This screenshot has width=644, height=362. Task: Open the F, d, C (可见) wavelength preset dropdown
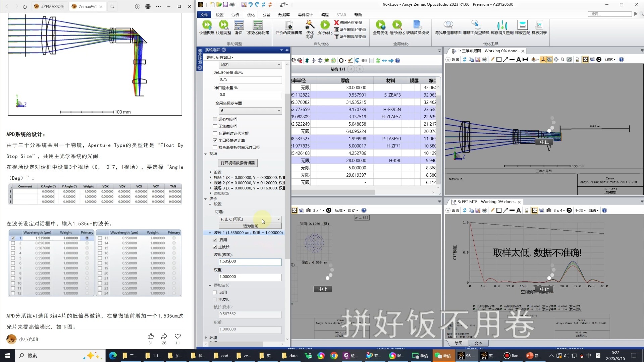250,219
